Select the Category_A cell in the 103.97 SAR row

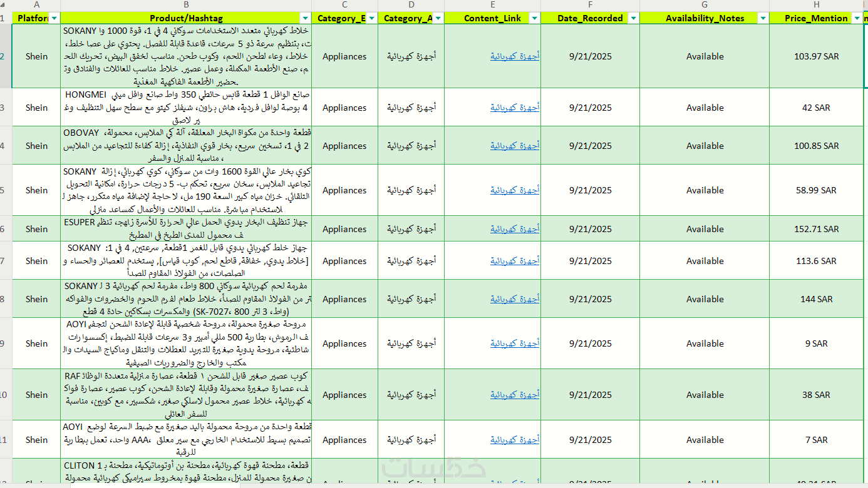(411, 56)
